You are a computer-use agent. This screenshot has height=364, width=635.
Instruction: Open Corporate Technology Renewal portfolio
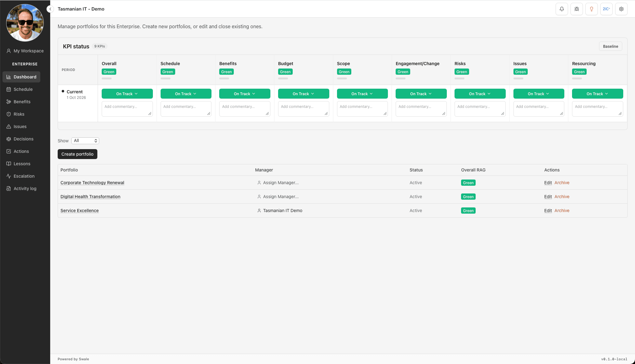92,183
